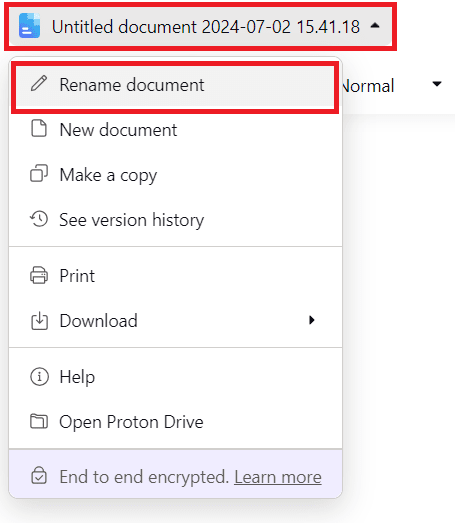
Task: Select Print from the document menu
Action: (x=175, y=276)
